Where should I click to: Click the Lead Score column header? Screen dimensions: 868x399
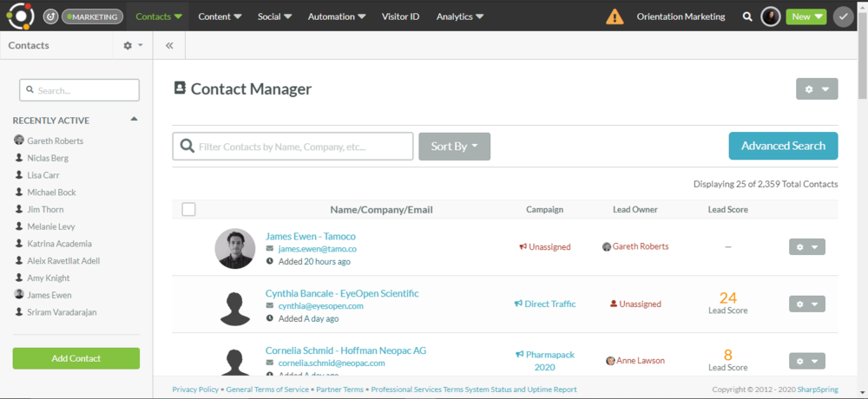(728, 209)
